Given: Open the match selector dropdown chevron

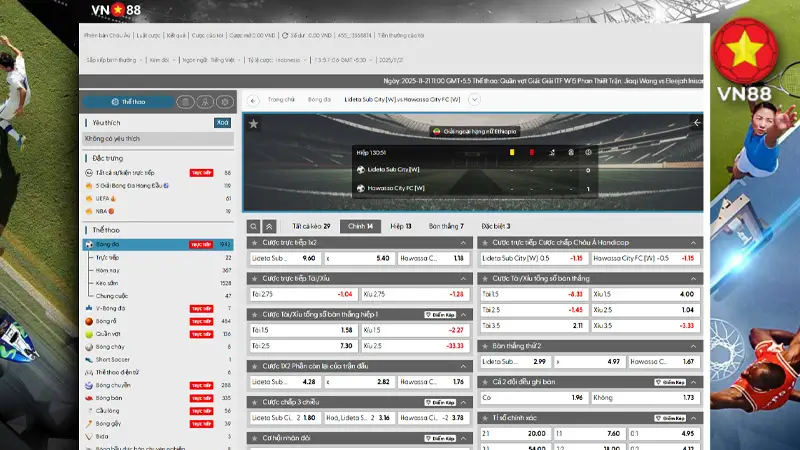Looking at the screenshot, I should (474, 100).
